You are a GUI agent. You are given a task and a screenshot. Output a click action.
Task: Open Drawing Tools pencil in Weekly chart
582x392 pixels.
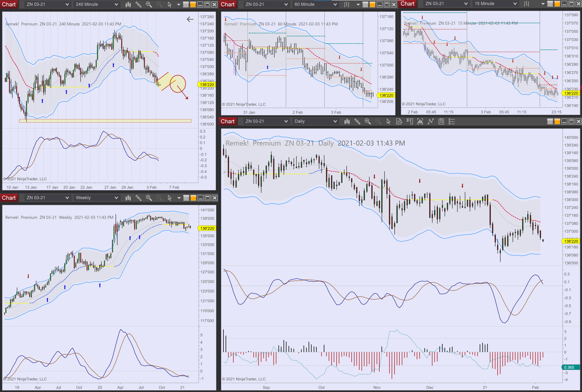[x=138, y=198]
